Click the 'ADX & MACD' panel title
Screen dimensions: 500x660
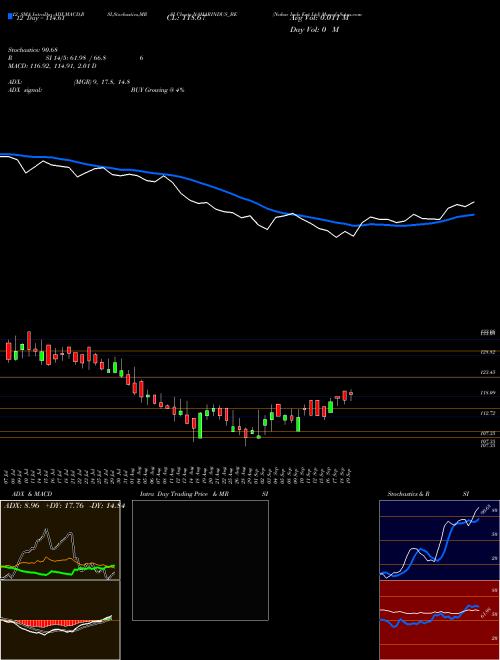pyautogui.click(x=32, y=494)
